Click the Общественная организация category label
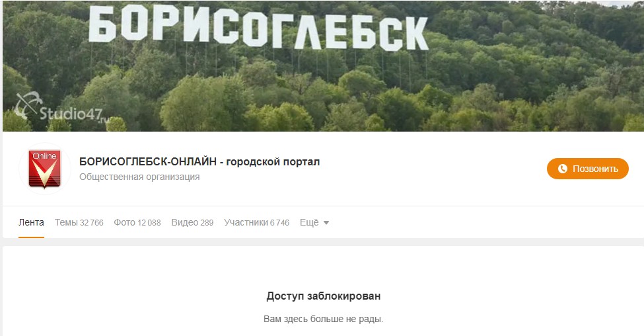The image size is (644, 336). click(139, 177)
